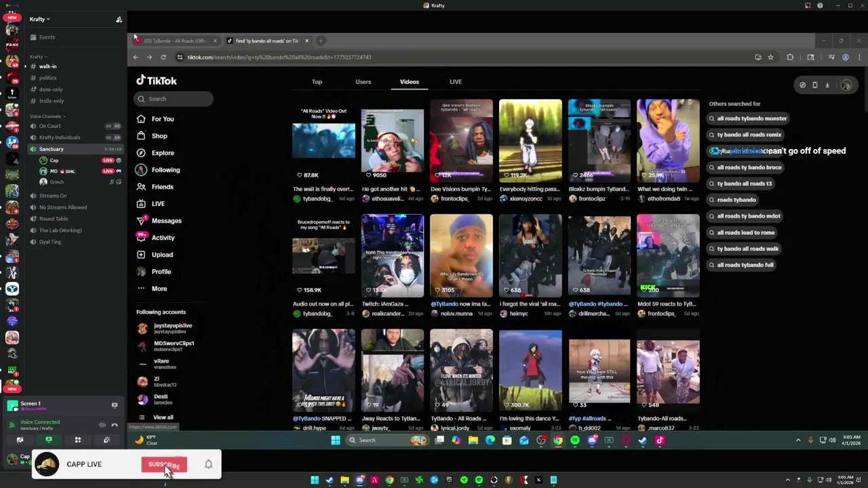Screen dimensions: 868x488
Task: Open Discord activities icon in voice panel
Action: point(77,440)
